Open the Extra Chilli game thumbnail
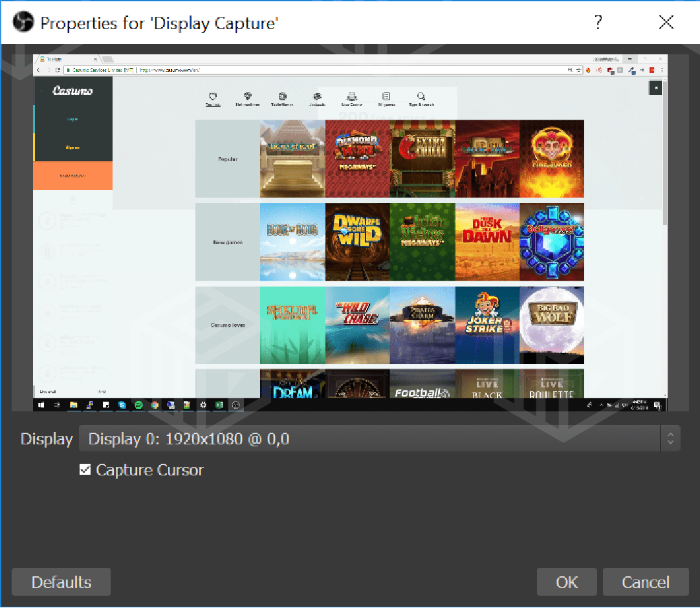Viewport: 700px width, 608px height. coord(422,158)
